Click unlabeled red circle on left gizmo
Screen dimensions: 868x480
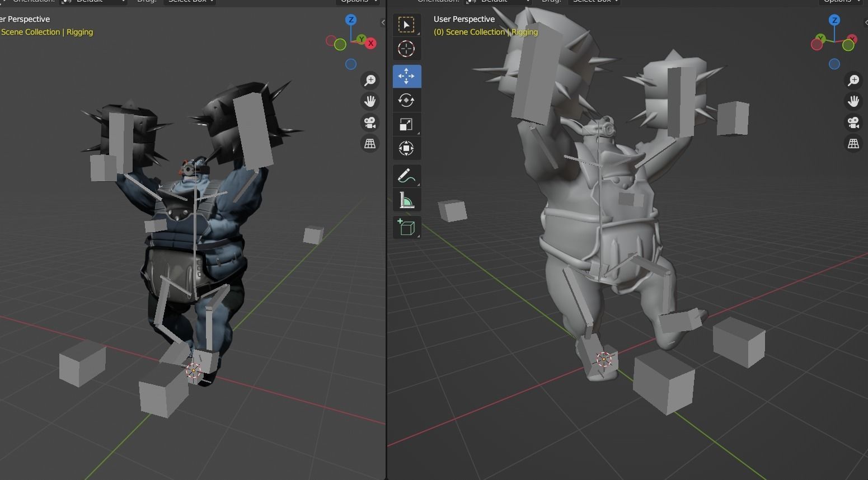click(x=331, y=41)
